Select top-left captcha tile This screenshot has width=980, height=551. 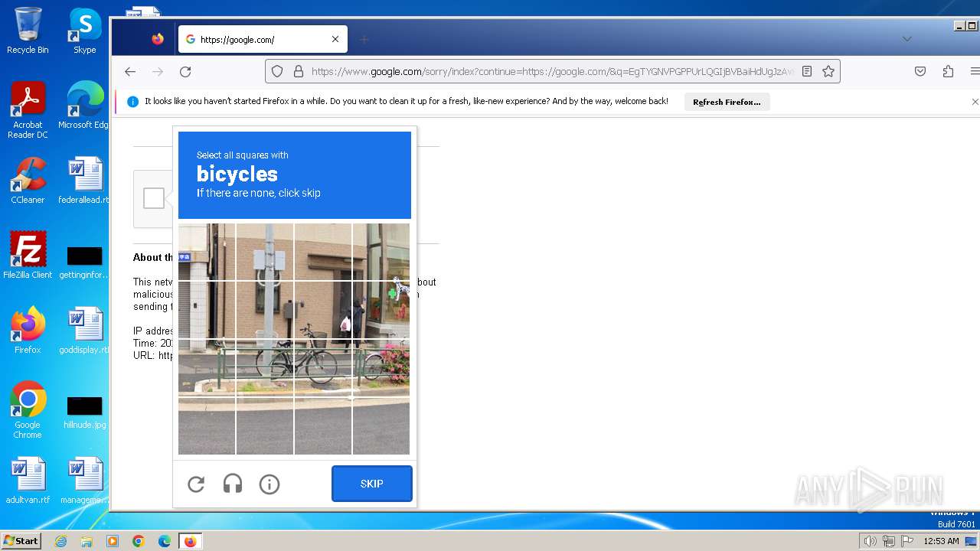click(x=207, y=252)
